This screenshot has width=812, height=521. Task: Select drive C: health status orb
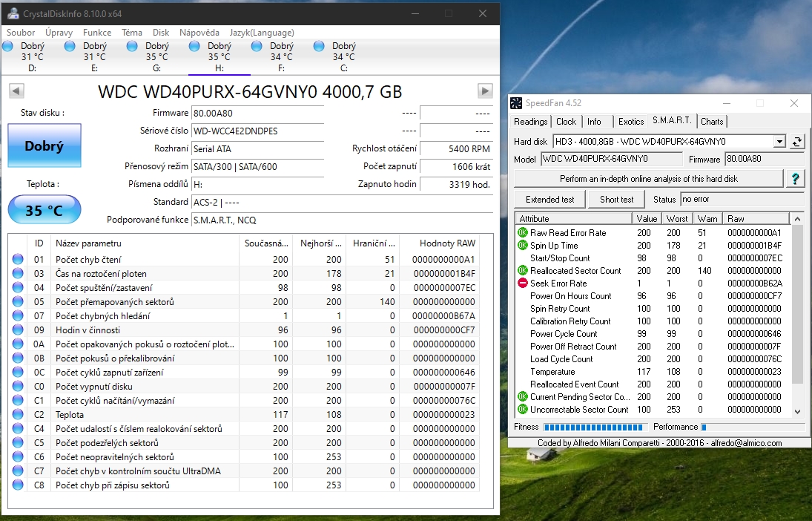click(320, 47)
